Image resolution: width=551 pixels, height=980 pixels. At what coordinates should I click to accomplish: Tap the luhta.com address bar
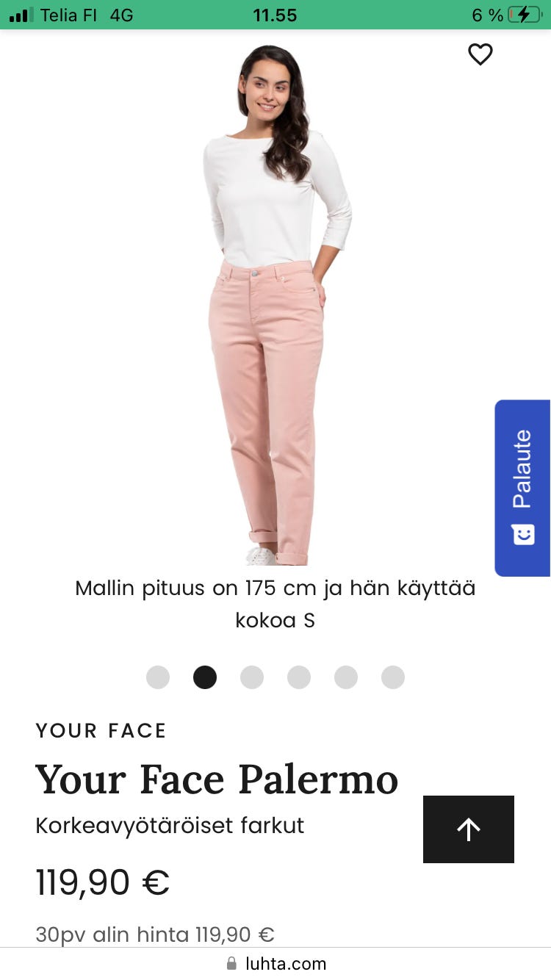point(275,963)
